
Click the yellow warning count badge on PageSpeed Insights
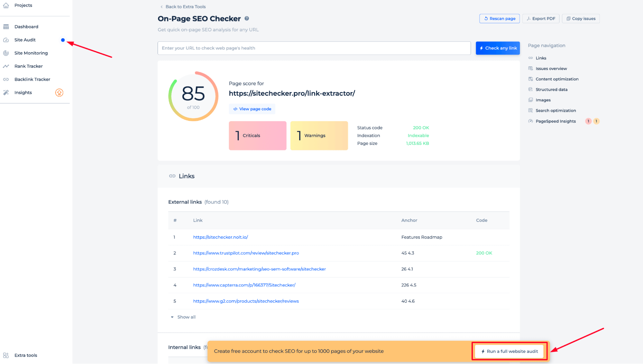[596, 121]
